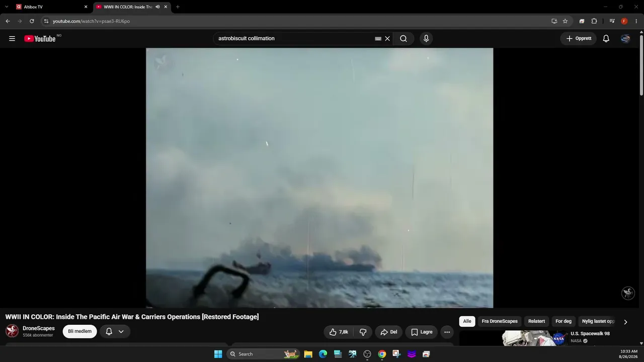
Task: Open the YouTube guide hamburger menu
Action: (12, 39)
